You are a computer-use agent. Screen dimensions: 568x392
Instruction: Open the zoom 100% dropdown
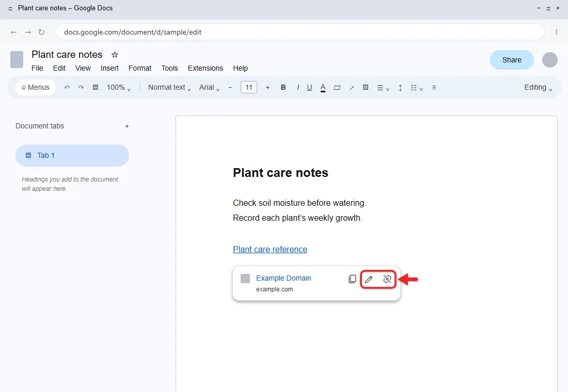[118, 88]
